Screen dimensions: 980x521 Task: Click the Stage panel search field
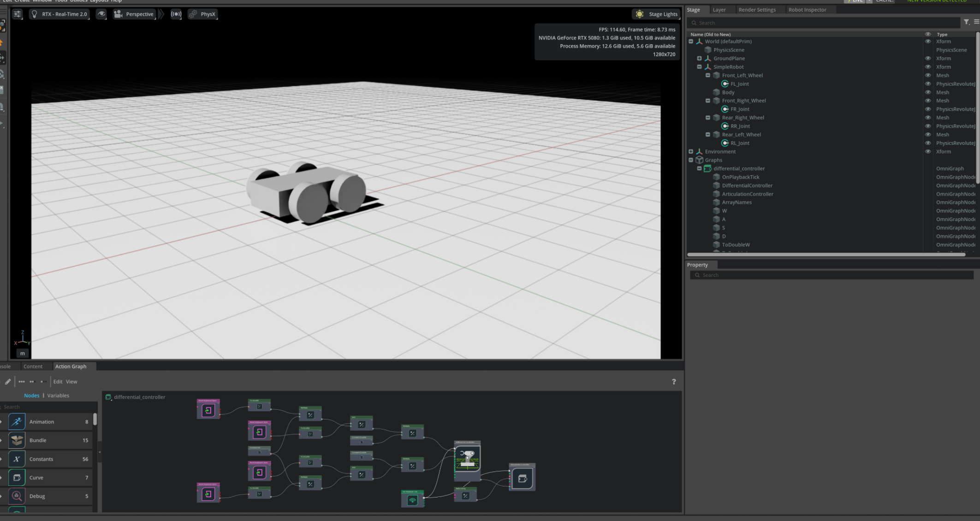tap(823, 23)
